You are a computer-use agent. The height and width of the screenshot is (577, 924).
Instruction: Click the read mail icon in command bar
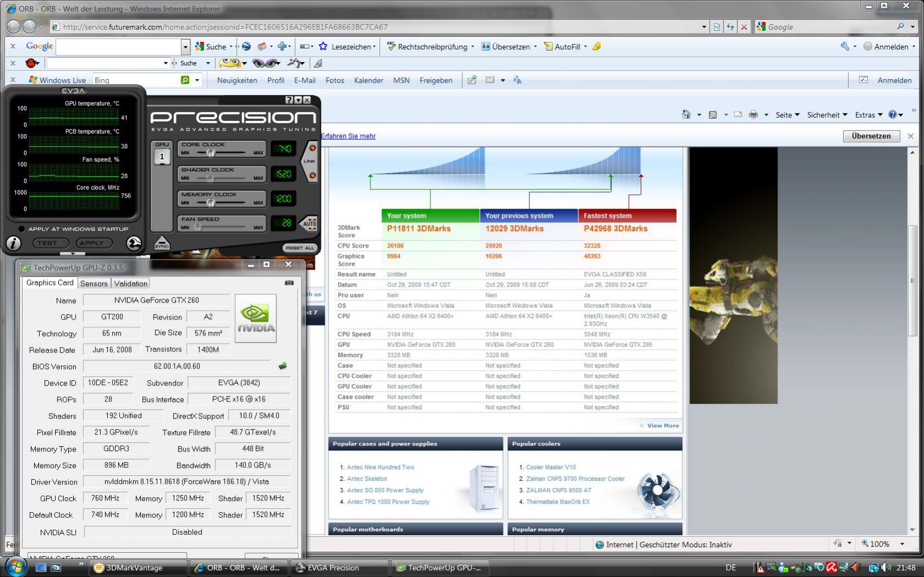[739, 114]
